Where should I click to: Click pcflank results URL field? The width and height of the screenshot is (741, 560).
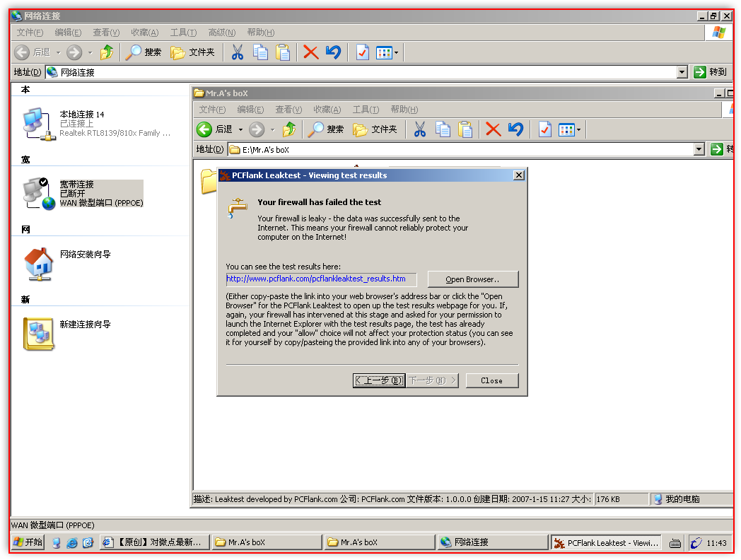click(x=321, y=279)
